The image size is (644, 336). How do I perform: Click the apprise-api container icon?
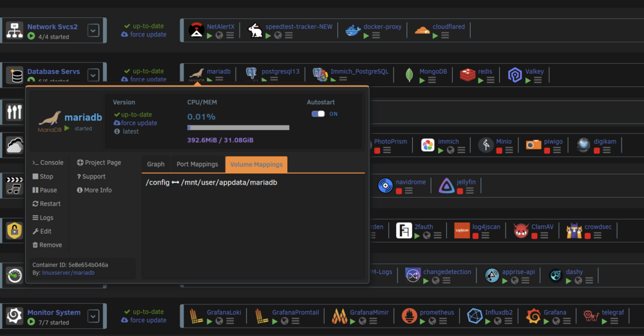point(491,275)
